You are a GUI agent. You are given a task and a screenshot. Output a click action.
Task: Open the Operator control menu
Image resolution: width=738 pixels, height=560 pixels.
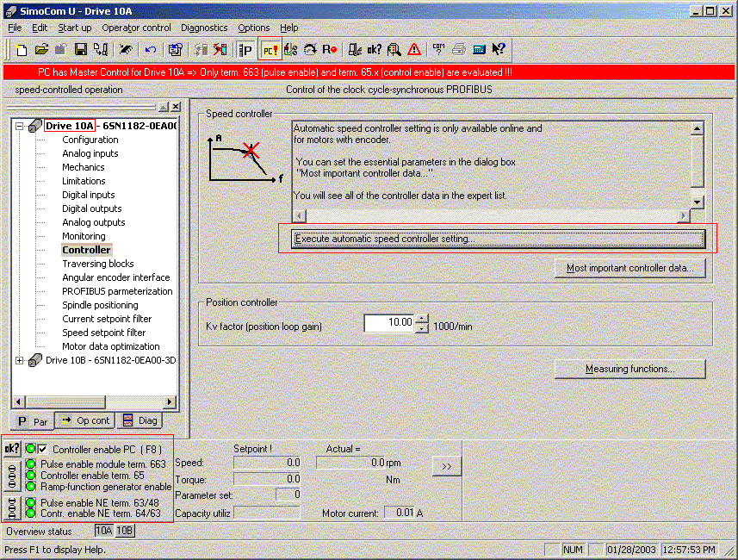click(137, 28)
